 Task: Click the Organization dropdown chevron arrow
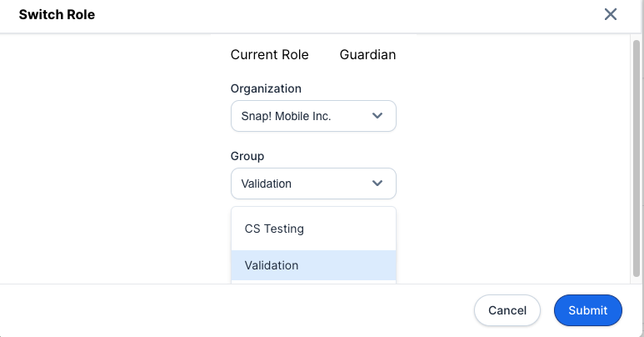pos(377,116)
